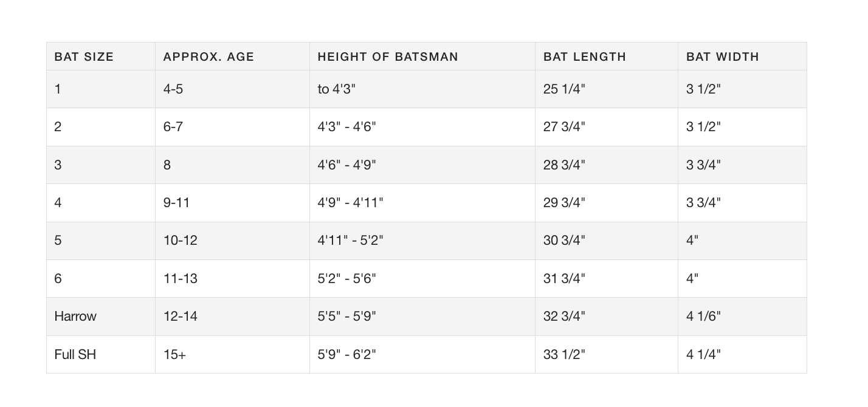Click the 15+ age cell
The image size is (868, 407).
(233, 355)
